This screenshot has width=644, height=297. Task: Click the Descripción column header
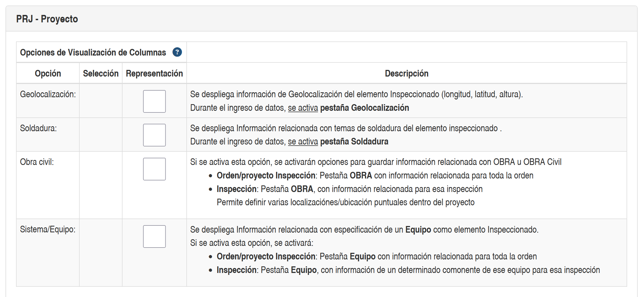[406, 73]
